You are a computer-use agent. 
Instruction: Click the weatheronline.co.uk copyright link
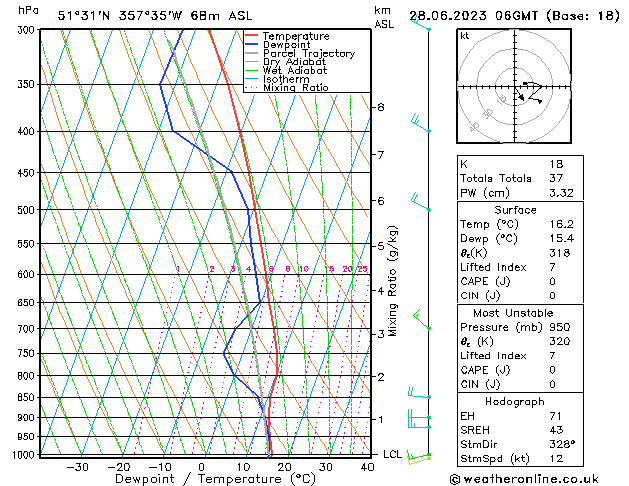click(540, 479)
